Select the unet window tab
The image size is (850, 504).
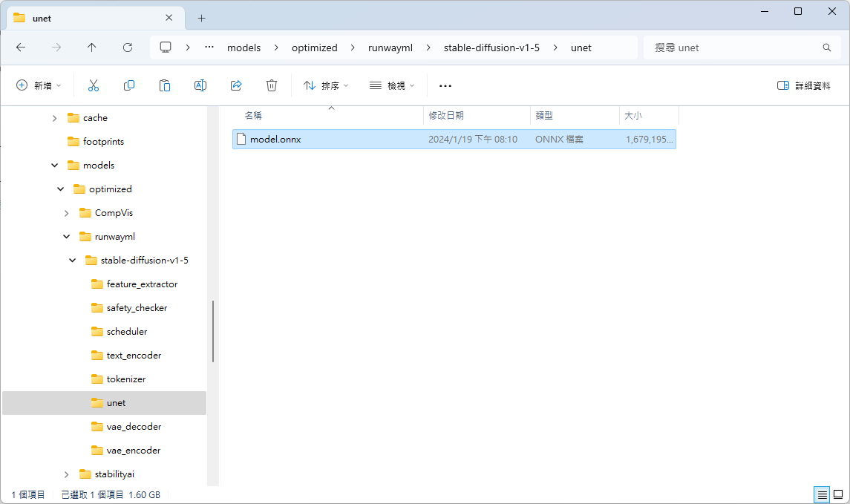(96, 19)
